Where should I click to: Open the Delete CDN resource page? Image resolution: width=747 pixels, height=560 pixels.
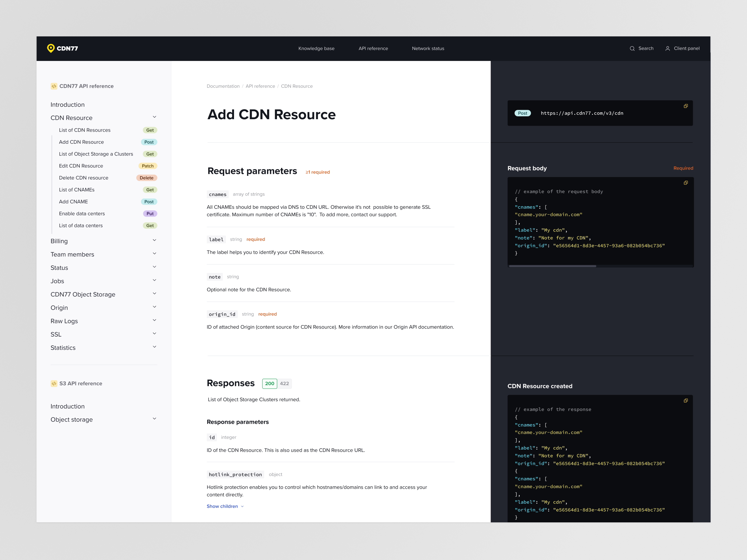83,178
